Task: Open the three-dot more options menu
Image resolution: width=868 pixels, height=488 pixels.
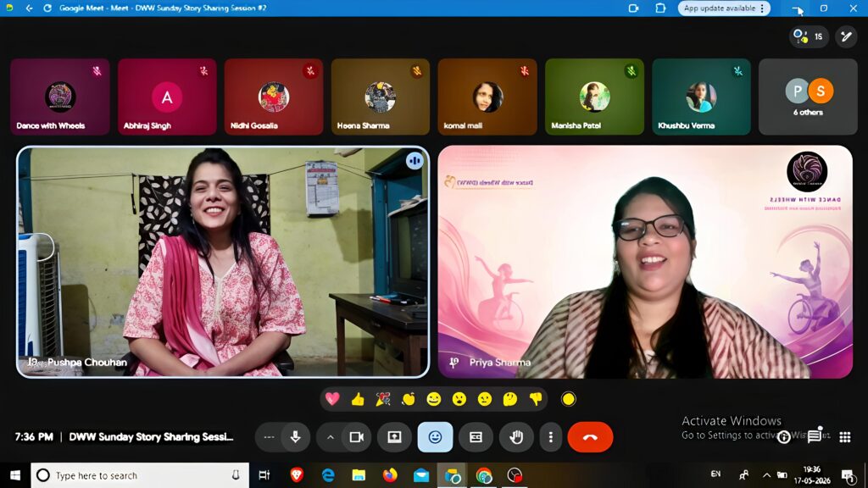Action: [x=550, y=437]
